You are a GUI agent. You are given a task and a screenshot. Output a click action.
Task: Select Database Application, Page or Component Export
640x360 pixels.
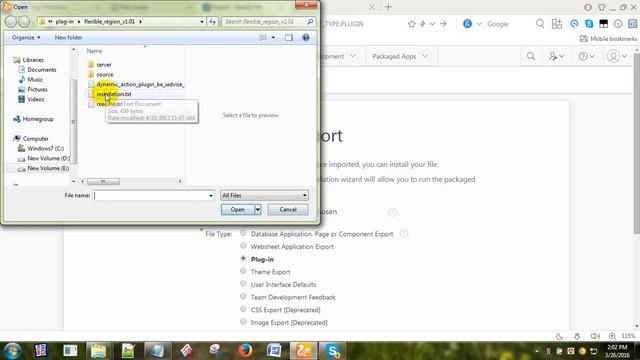(x=243, y=233)
